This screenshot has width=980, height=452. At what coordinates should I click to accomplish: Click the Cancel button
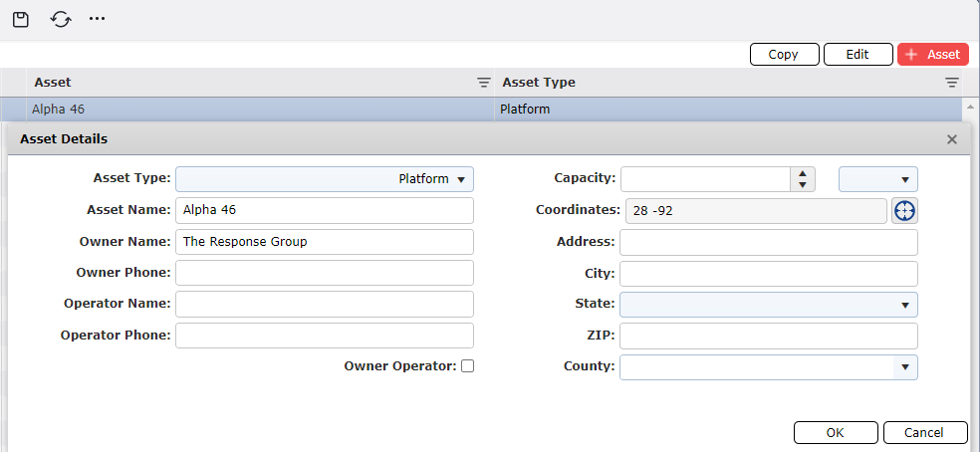point(925,433)
